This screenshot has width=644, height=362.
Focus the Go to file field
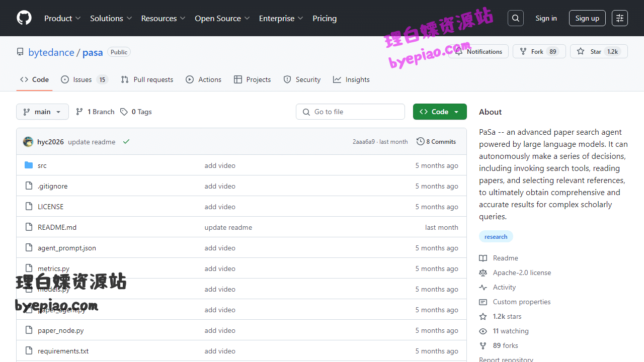pyautogui.click(x=350, y=112)
